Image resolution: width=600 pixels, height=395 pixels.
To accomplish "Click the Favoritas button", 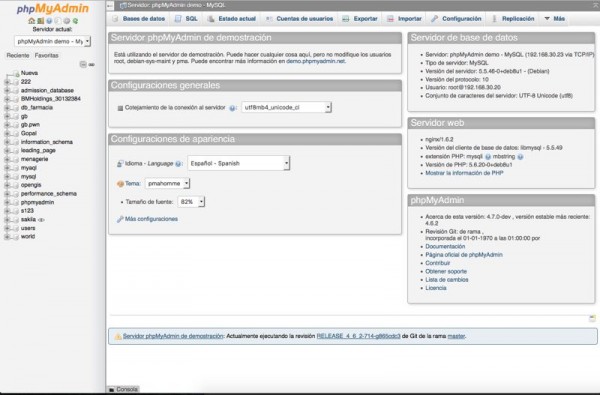I will pyautogui.click(x=46, y=55).
